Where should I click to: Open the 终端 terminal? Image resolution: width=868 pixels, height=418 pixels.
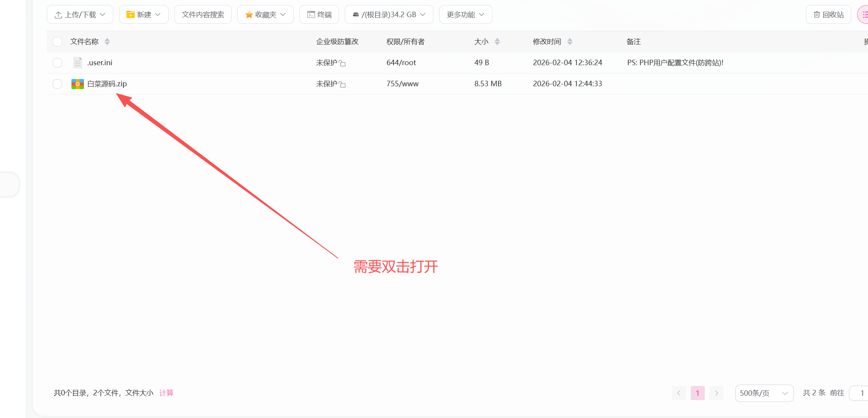click(319, 15)
